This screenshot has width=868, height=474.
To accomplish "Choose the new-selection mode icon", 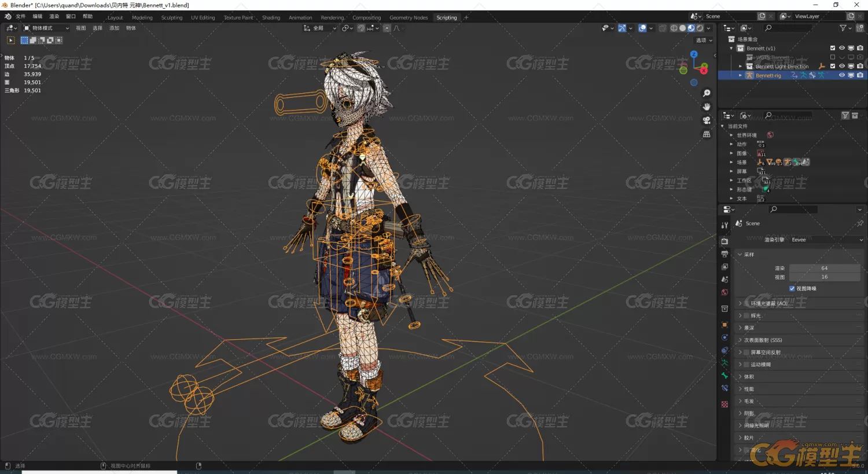I will pyautogui.click(x=24, y=40).
